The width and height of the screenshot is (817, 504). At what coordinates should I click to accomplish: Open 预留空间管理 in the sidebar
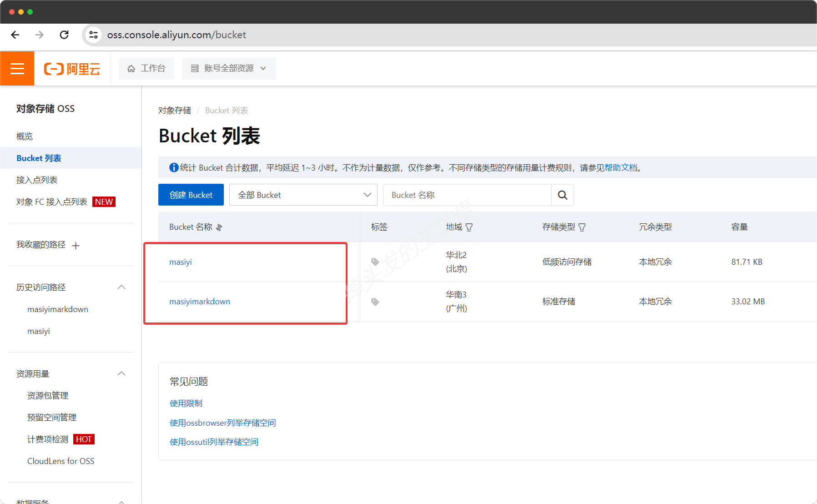pyautogui.click(x=52, y=418)
